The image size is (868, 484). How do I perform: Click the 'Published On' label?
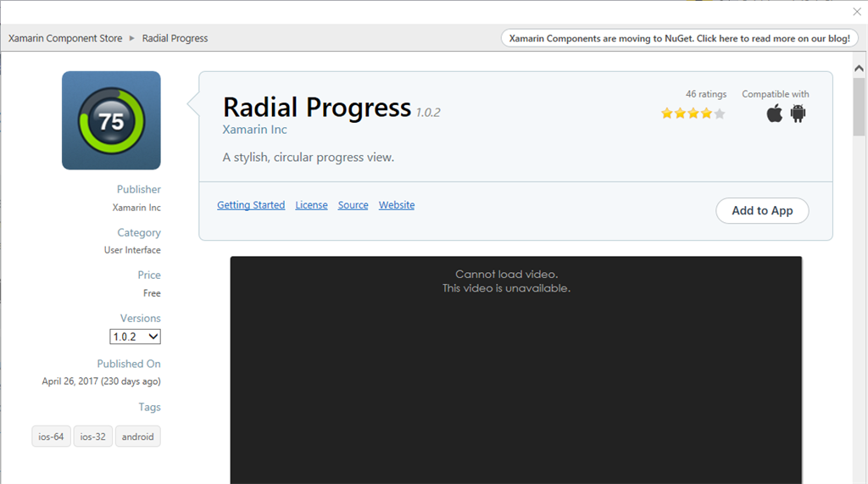pyautogui.click(x=129, y=364)
